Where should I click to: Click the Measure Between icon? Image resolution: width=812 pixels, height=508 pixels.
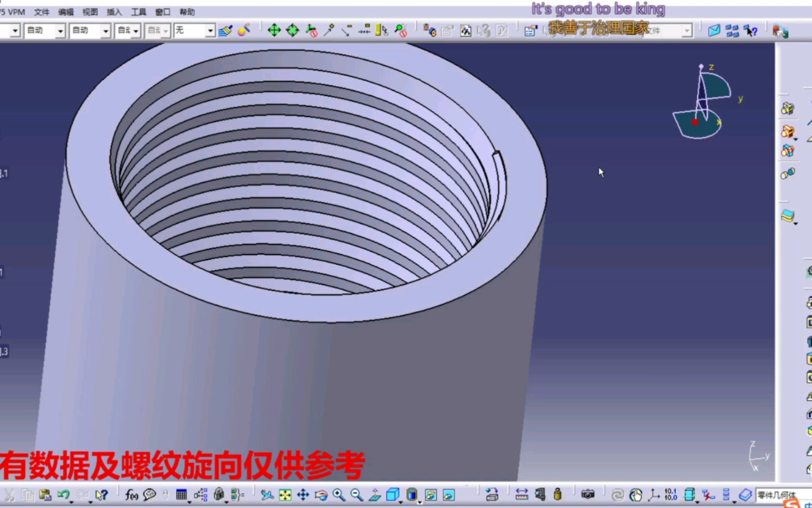point(522,494)
